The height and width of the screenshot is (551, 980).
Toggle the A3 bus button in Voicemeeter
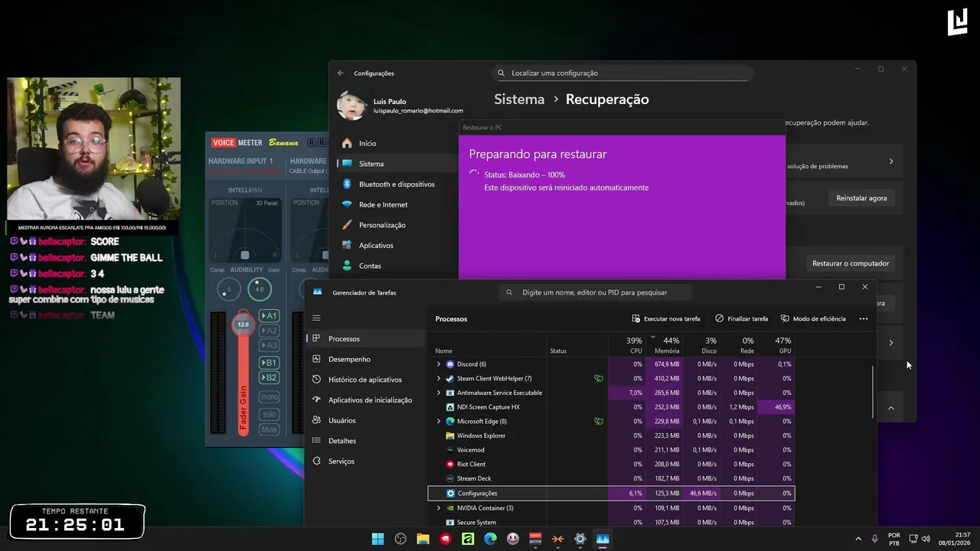[269, 345]
